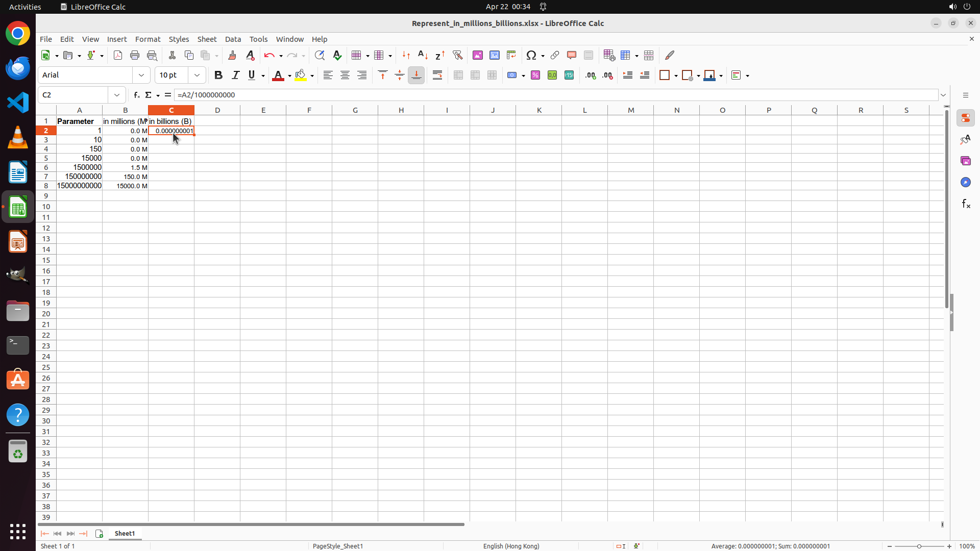The width and height of the screenshot is (980, 551).
Task: Click the Insert Comment icon
Action: click(x=571, y=55)
